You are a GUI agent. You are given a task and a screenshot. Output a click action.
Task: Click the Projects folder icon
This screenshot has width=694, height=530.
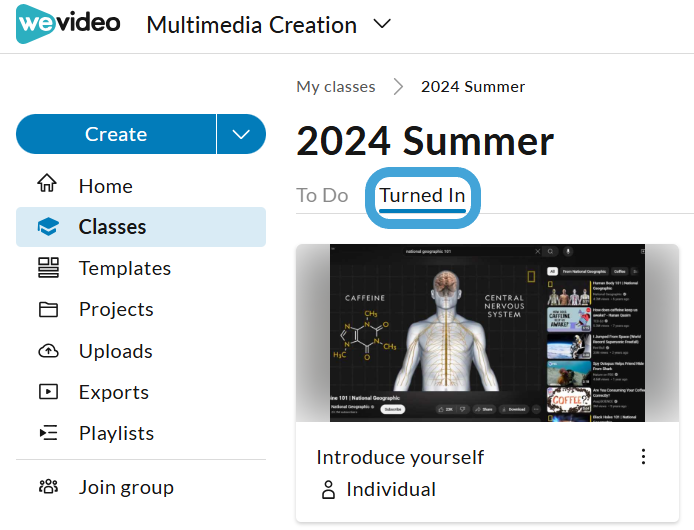tap(48, 309)
